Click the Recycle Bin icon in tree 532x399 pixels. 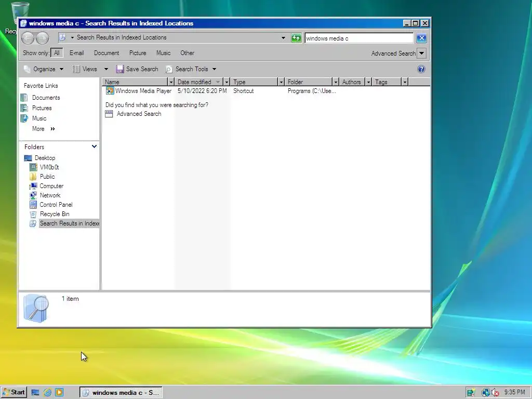pyautogui.click(x=33, y=215)
